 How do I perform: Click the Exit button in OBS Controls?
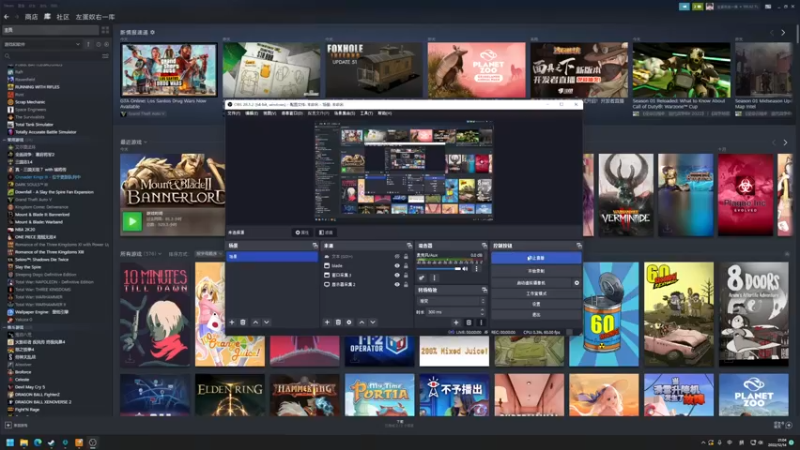point(536,315)
